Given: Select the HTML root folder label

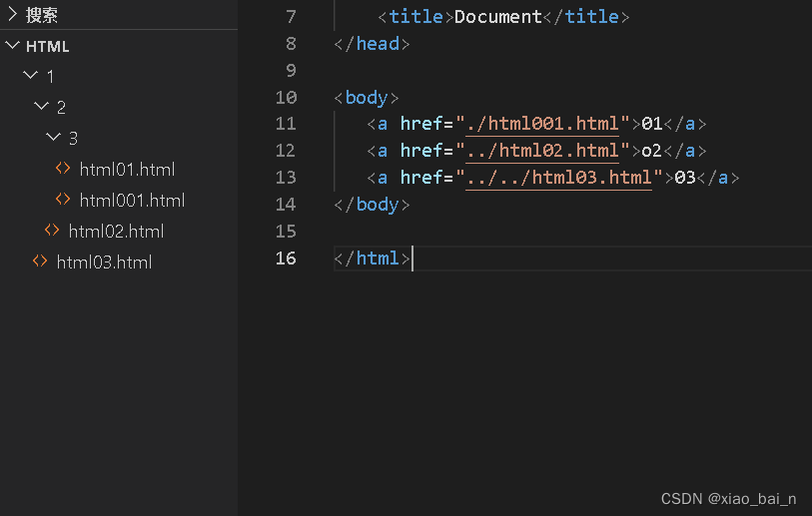Looking at the screenshot, I should (48, 47).
